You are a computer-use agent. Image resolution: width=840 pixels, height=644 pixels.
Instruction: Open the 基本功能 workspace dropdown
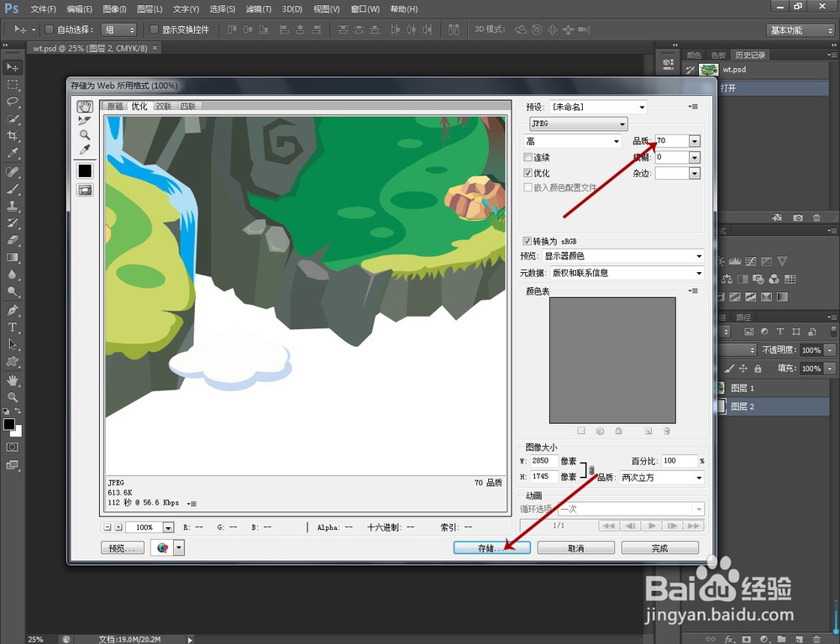(x=801, y=30)
